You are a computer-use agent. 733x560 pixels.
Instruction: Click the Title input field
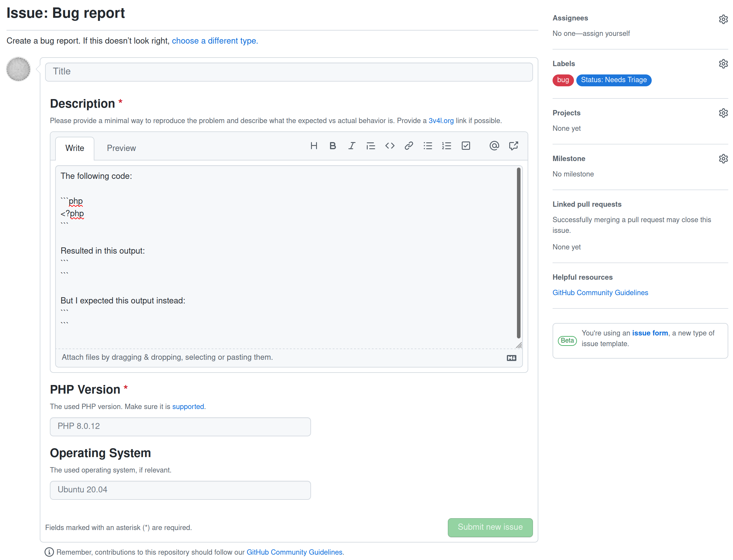[x=288, y=72]
